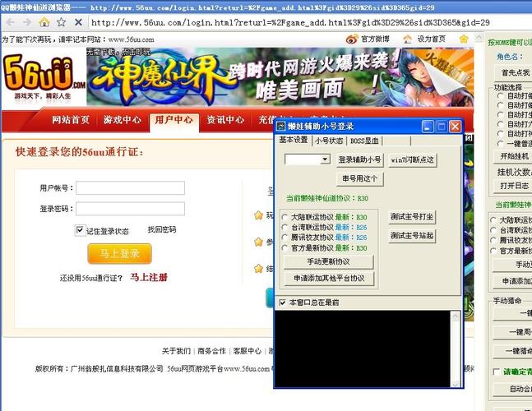Click the 设为首页 link

coord(431,39)
